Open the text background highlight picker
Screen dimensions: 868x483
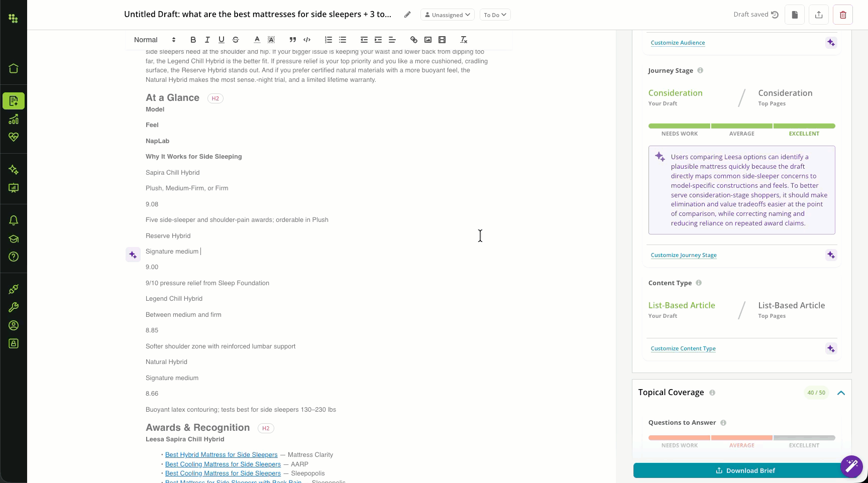271,40
